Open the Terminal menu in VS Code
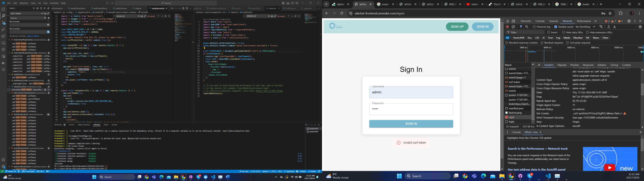Screen dimensions: 644x181 (54, 3)
